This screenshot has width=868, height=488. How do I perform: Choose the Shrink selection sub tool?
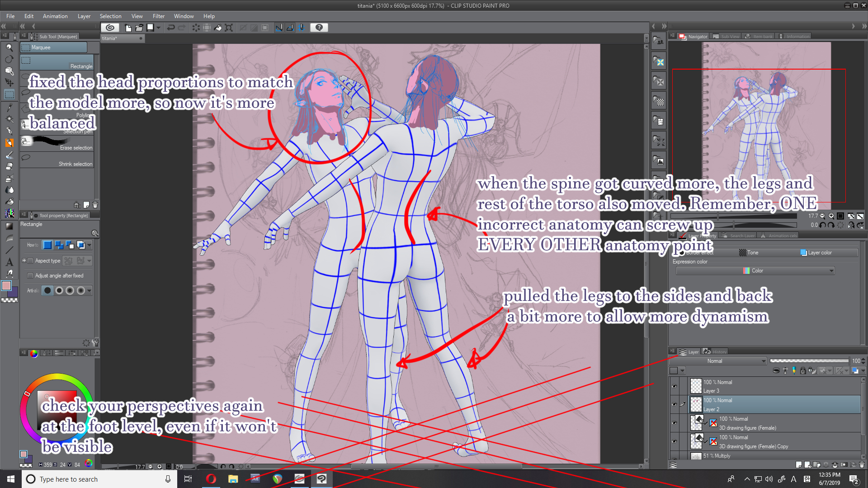tap(57, 160)
